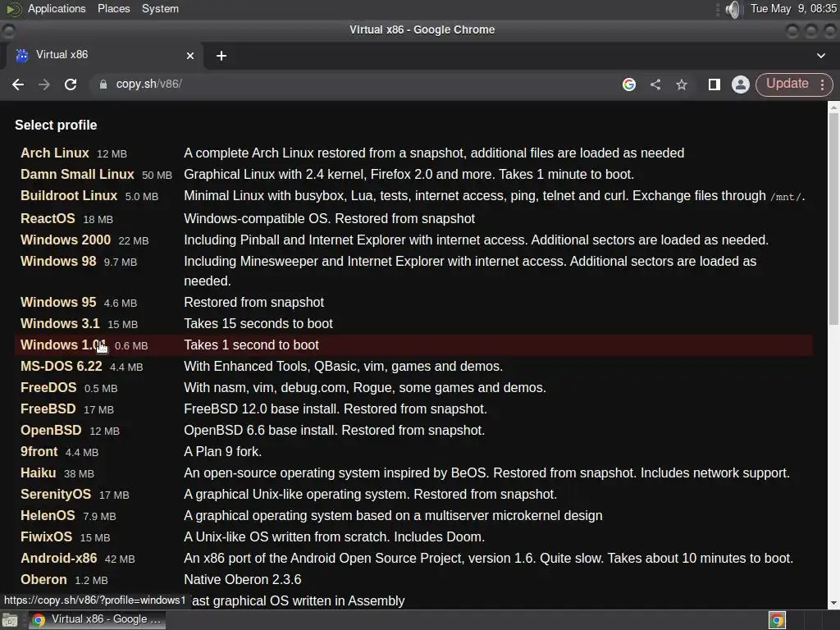Open Chrome three-dot menu

[822, 84]
